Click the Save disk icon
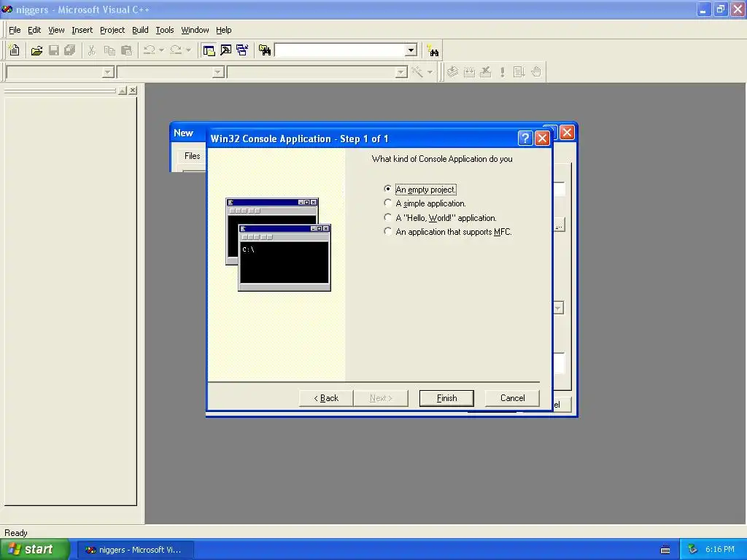747x560 pixels. [x=54, y=50]
